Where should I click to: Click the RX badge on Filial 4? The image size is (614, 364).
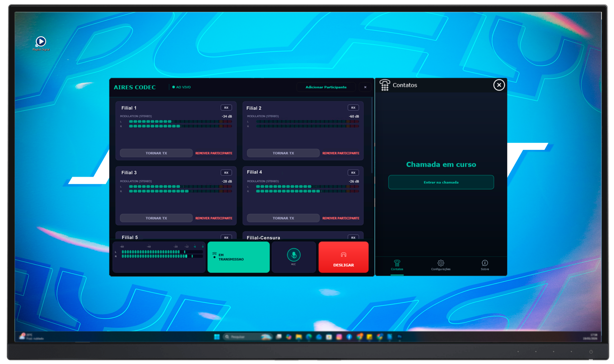[353, 173]
